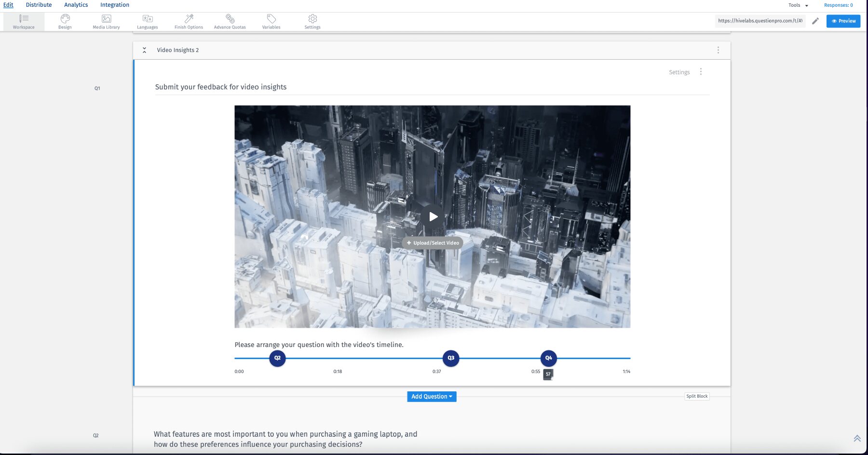
Task: Click the Preview button
Action: 843,21
